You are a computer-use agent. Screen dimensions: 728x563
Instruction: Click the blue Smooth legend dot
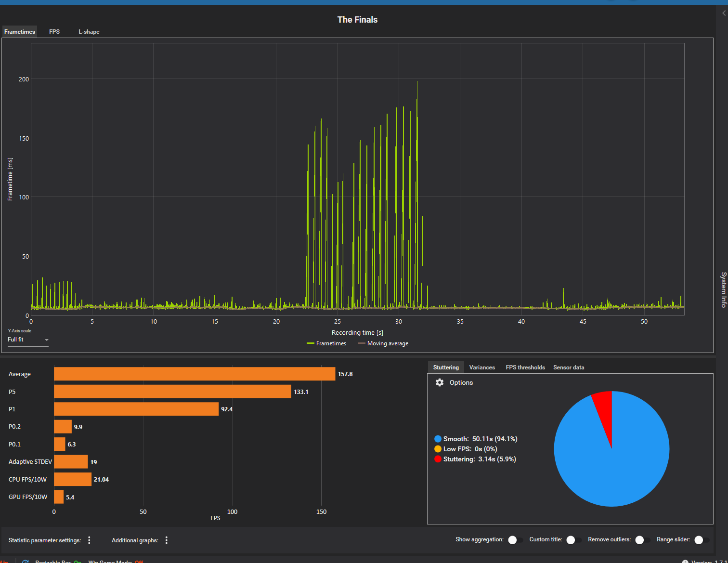click(x=438, y=439)
